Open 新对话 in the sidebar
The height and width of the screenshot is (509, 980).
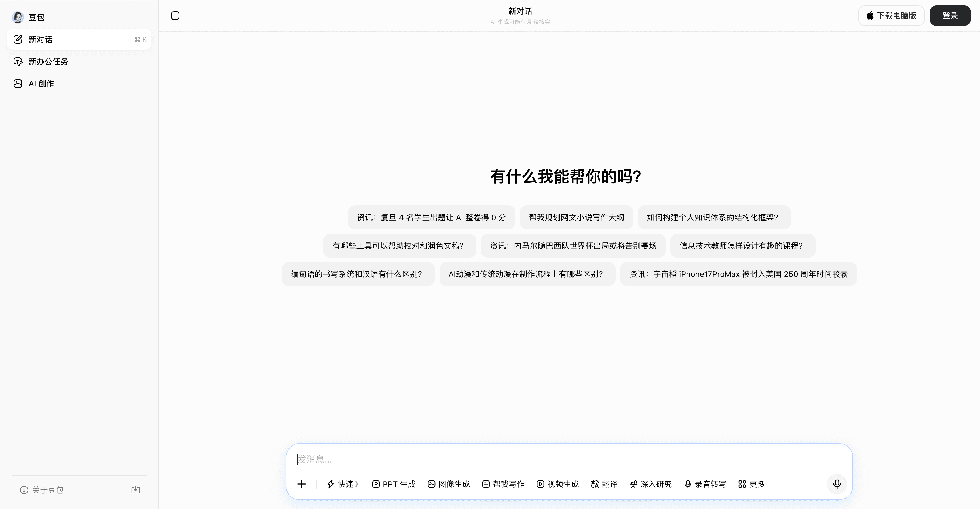pyautogui.click(x=79, y=39)
